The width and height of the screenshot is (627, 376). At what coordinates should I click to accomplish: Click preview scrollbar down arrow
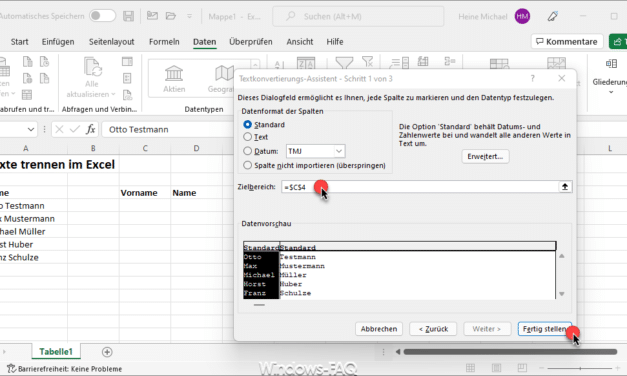pyautogui.click(x=561, y=294)
